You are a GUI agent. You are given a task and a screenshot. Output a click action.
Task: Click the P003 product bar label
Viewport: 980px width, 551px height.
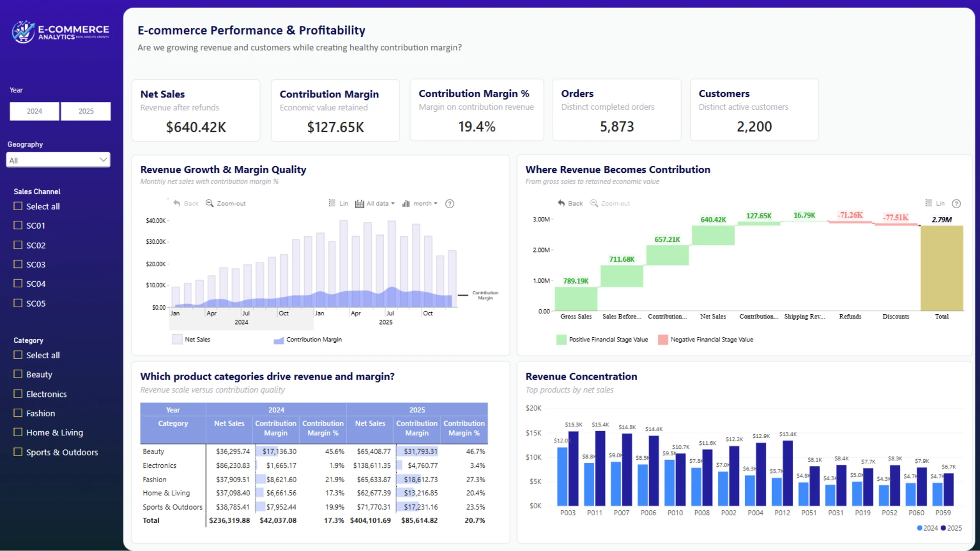(568, 513)
